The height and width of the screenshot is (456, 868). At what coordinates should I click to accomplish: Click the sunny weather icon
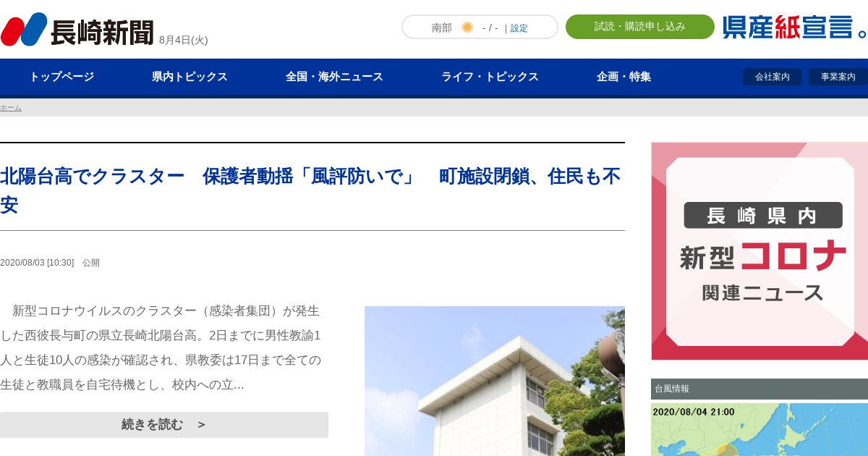click(x=467, y=28)
